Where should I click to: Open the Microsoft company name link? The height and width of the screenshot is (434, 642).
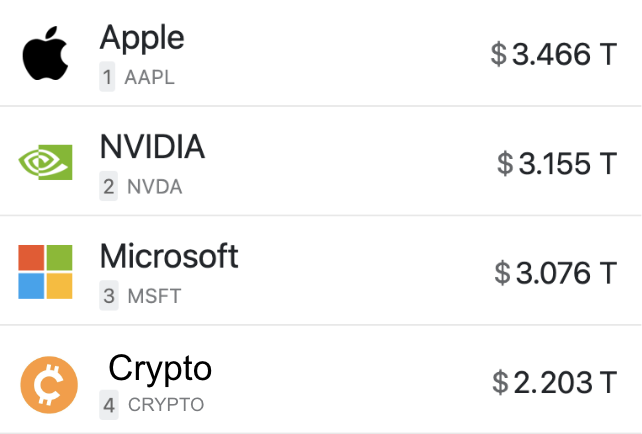pyautogui.click(x=169, y=256)
